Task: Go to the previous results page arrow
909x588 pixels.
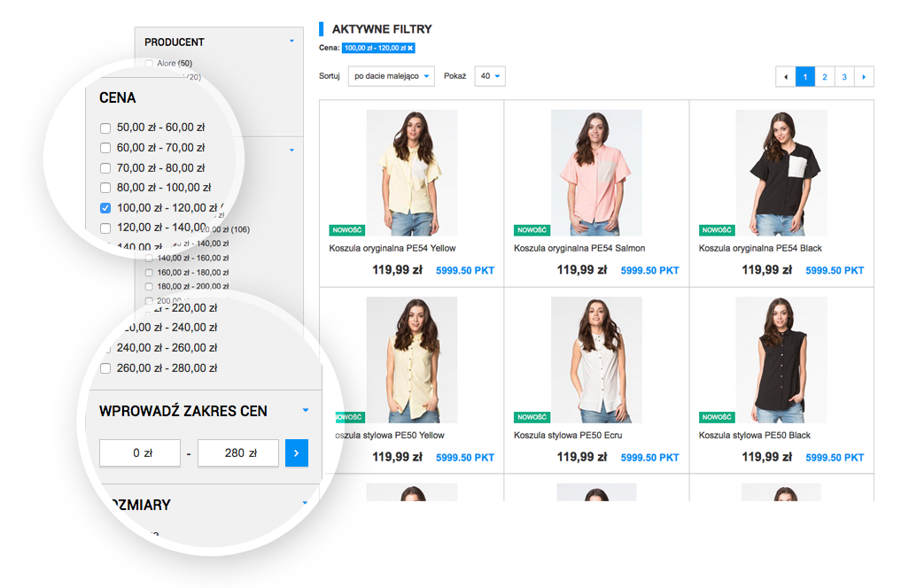Action: (x=786, y=76)
